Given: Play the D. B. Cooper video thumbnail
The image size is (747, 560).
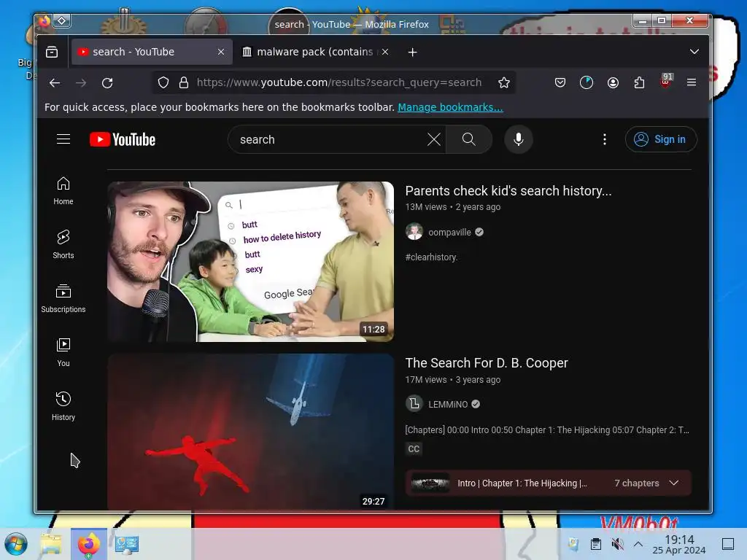Looking at the screenshot, I should 251,432.
